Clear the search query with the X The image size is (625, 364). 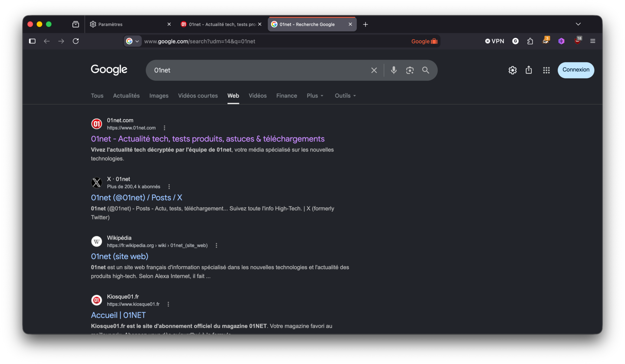tap(374, 70)
